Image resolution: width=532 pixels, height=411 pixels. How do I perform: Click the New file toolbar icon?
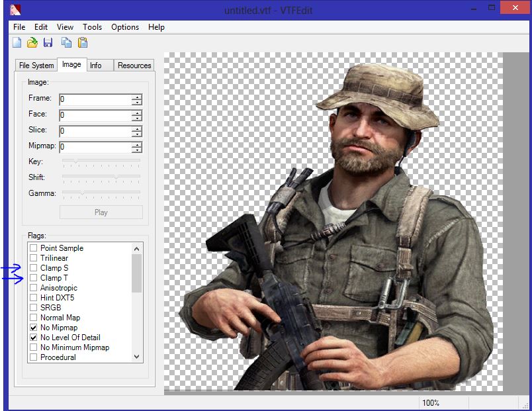pos(17,43)
